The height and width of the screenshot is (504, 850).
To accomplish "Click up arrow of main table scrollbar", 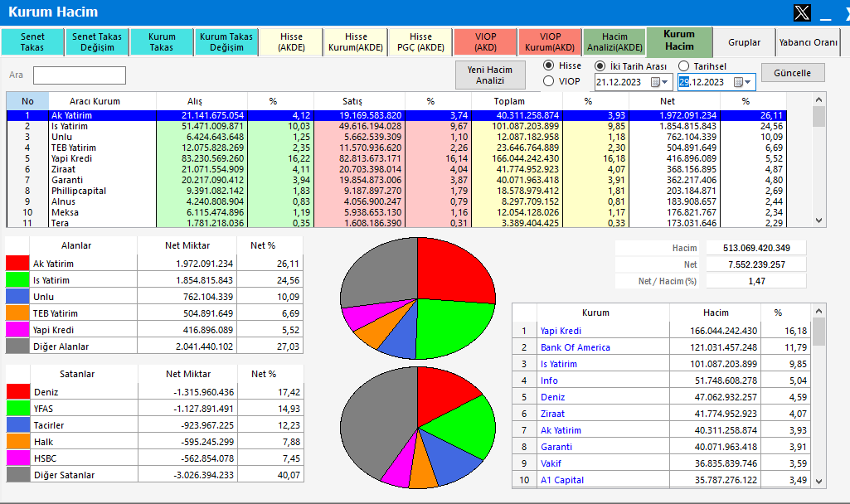I will click(819, 99).
